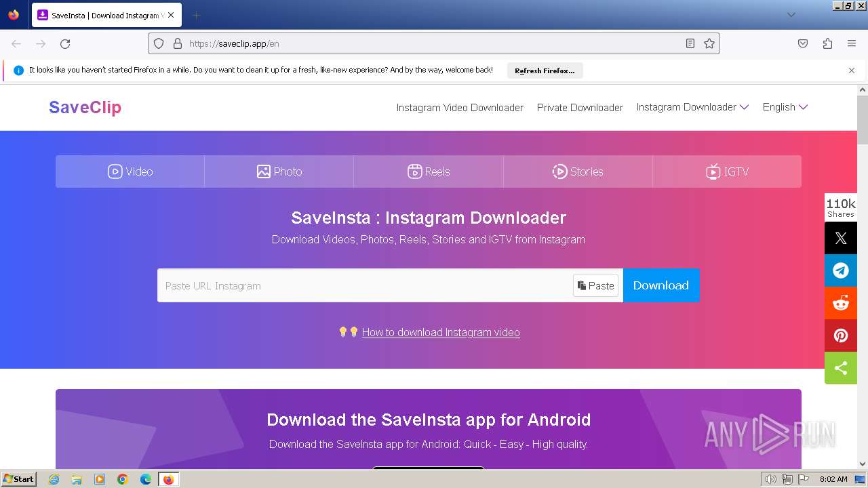Viewport: 868px width, 488px height.
Task: Click the page vertical scrollbar thumb
Action: pos(863,121)
